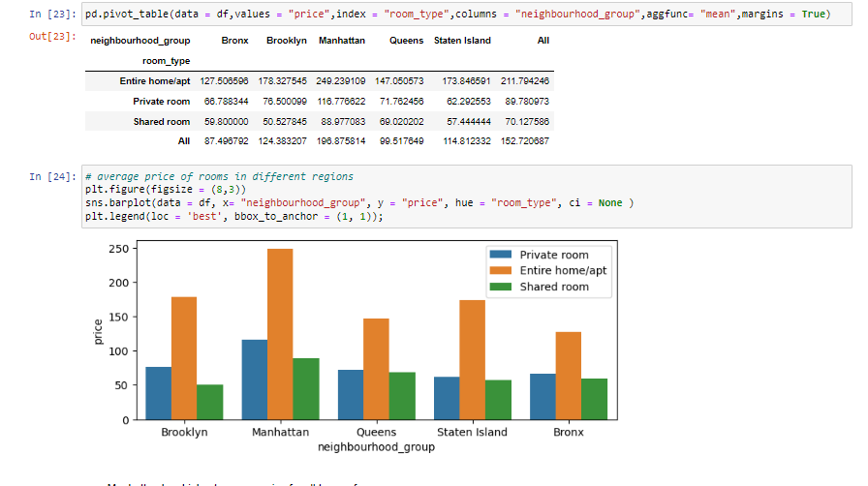Click cell value 89.780973
This screenshot has height=486, width=868.
point(527,102)
